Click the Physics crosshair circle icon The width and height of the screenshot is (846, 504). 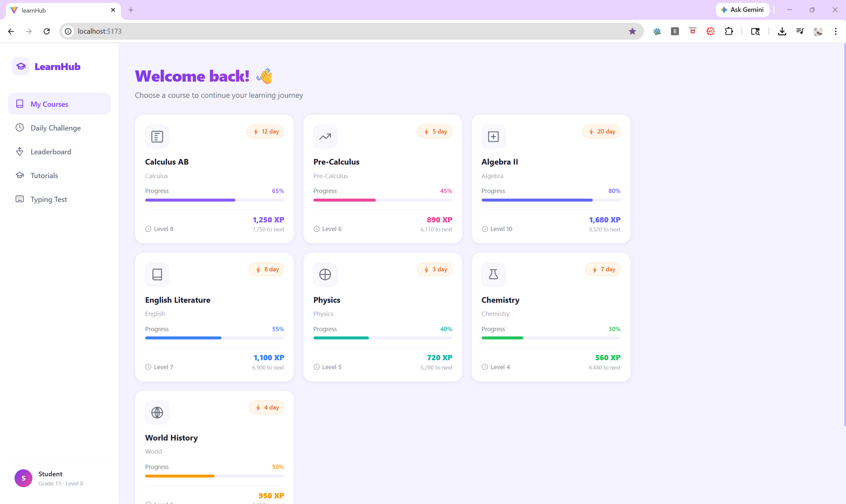(x=325, y=274)
